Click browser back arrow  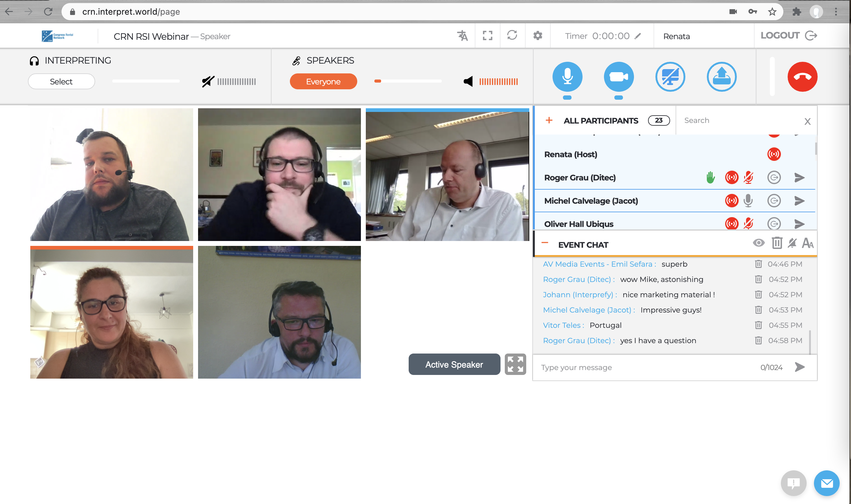9,12
